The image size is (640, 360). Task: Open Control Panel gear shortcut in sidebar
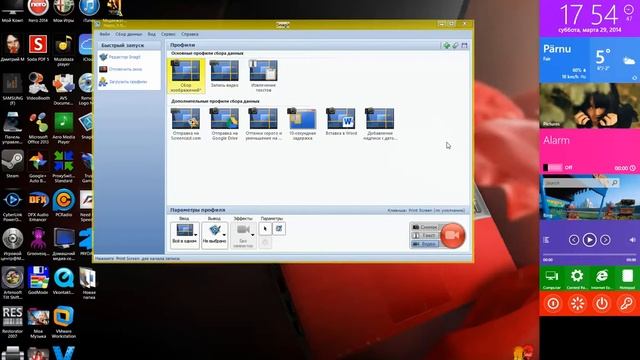577,279
